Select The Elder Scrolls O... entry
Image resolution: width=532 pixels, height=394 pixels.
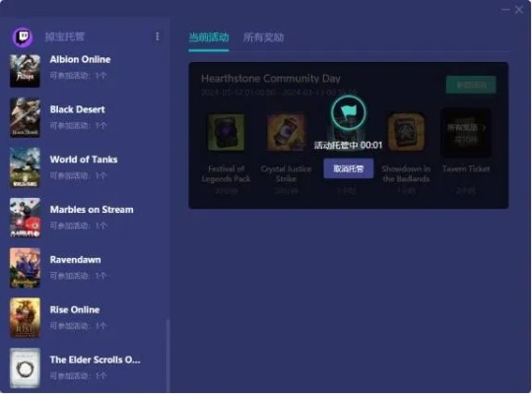tap(85, 368)
